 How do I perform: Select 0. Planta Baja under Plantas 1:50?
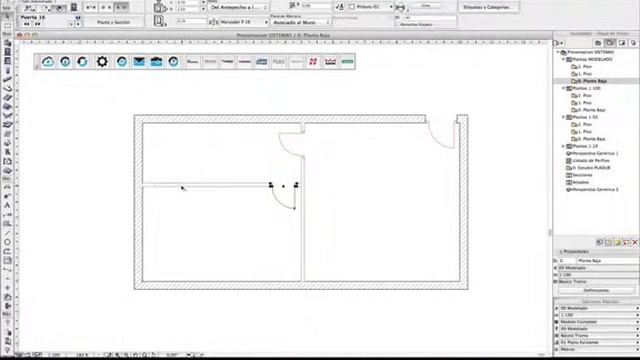590,139
